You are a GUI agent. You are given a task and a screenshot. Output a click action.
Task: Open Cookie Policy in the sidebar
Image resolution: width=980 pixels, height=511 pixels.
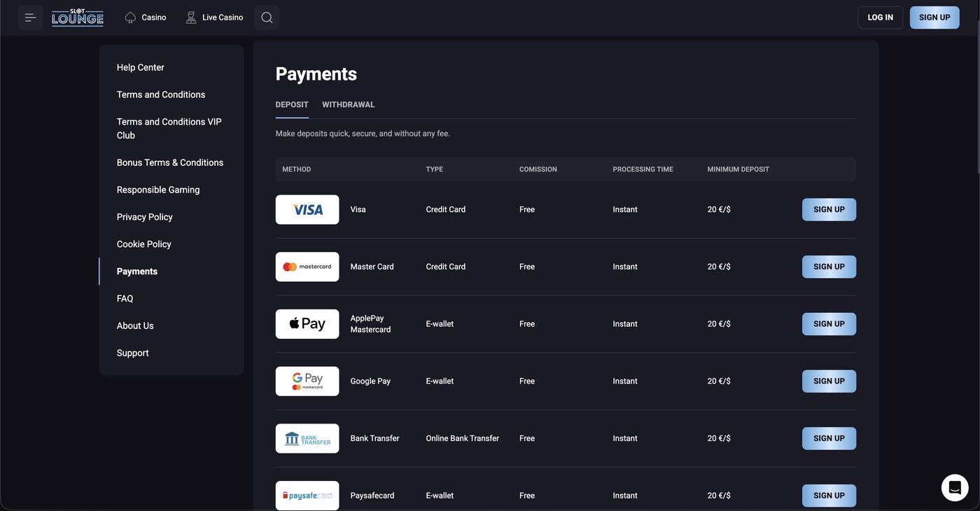click(x=144, y=244)
